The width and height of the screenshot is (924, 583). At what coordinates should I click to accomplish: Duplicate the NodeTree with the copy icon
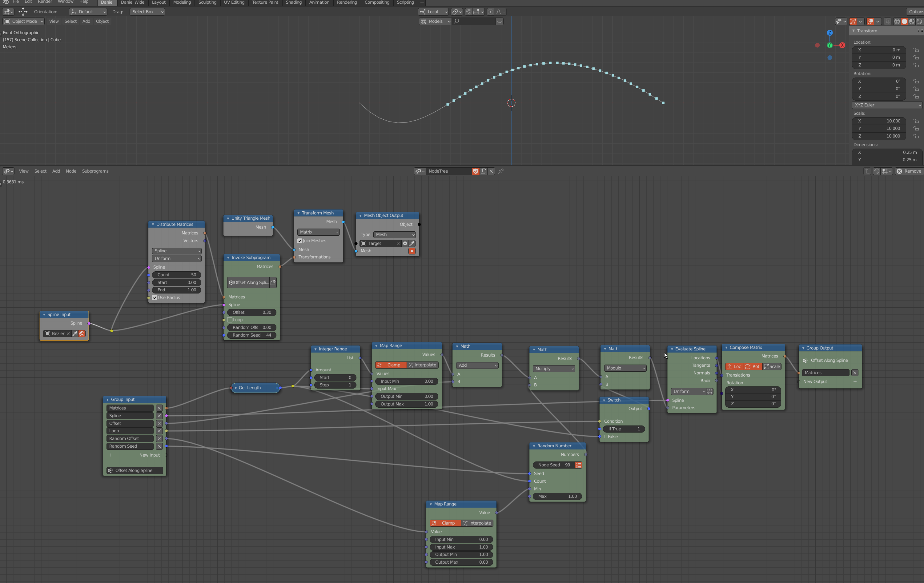pyautogui.click(x=484, y=171)
